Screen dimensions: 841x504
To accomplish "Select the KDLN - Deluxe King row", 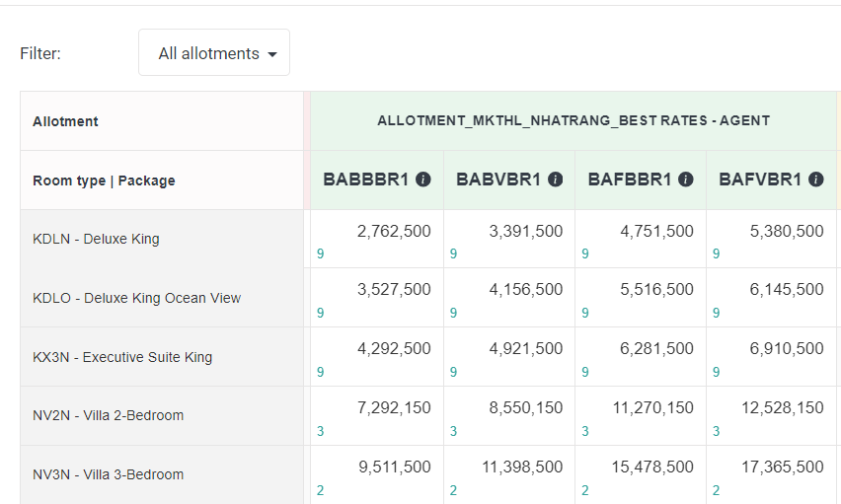I will click(x=96, y=239).
